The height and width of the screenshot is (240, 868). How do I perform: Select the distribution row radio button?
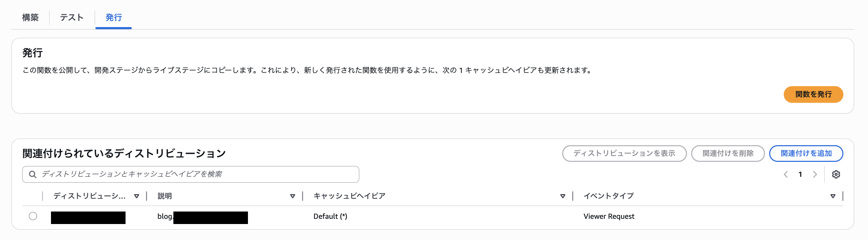point(33,216)
